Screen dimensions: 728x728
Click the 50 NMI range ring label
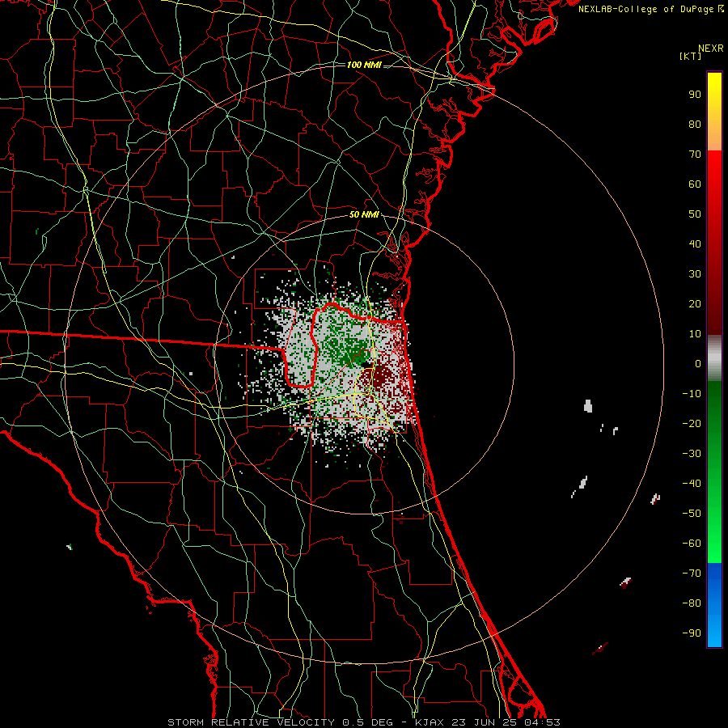(x=364, y=214)
